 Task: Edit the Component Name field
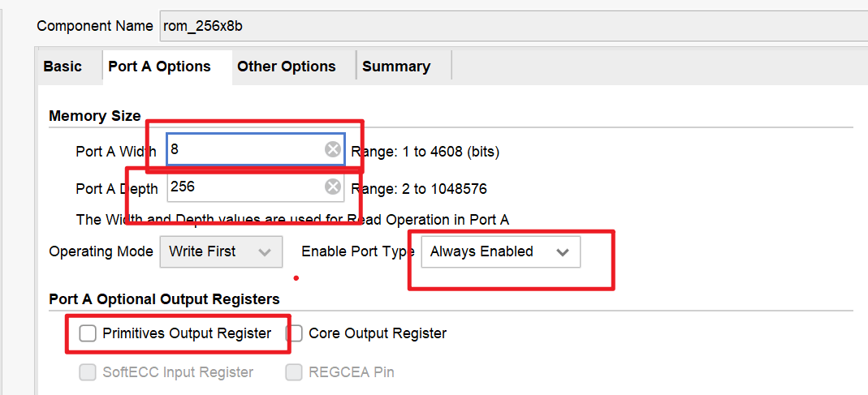pyautogui.click(x=514, y=26)
